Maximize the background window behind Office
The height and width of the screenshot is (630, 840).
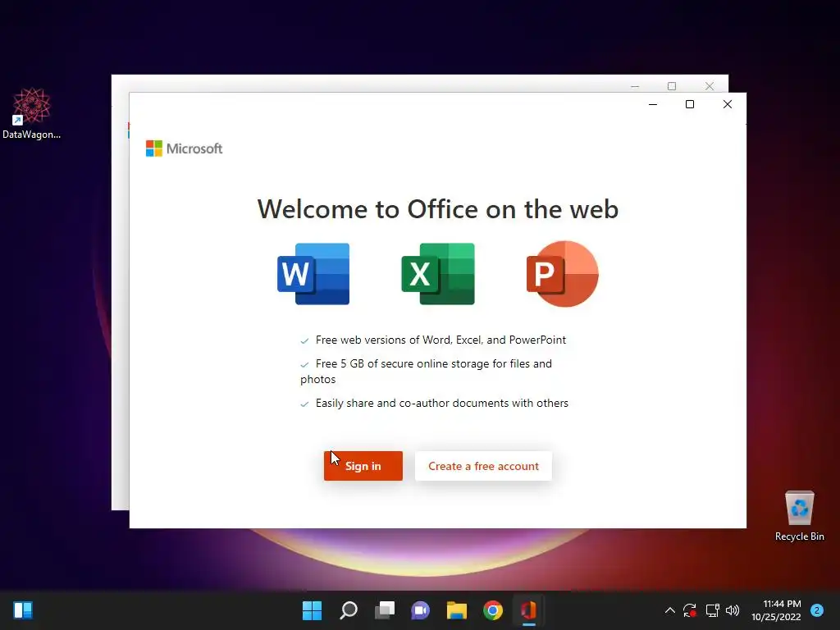click(672, 86)
